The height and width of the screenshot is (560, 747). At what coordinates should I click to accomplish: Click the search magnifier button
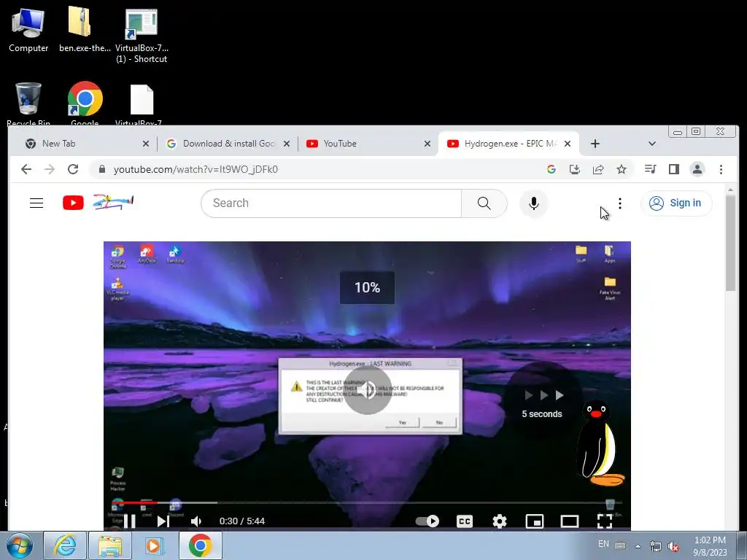[484, 203]
